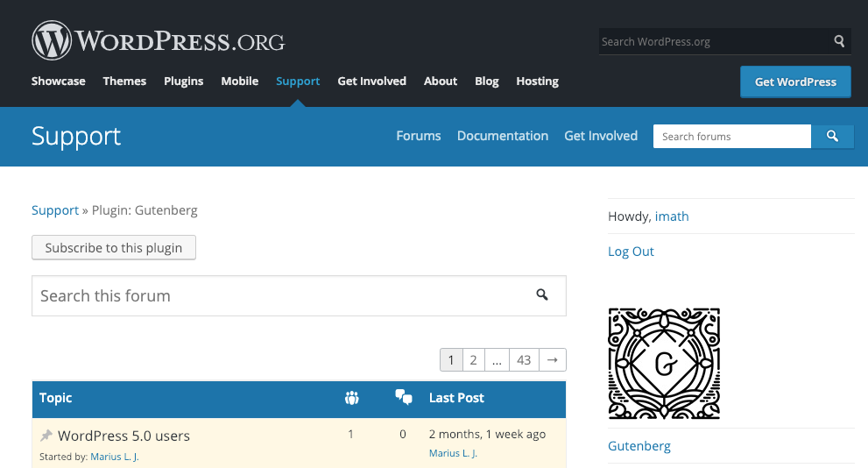
Task: Click the pin icon beside WordPress 5.0 users
Action: coord(46,436)
